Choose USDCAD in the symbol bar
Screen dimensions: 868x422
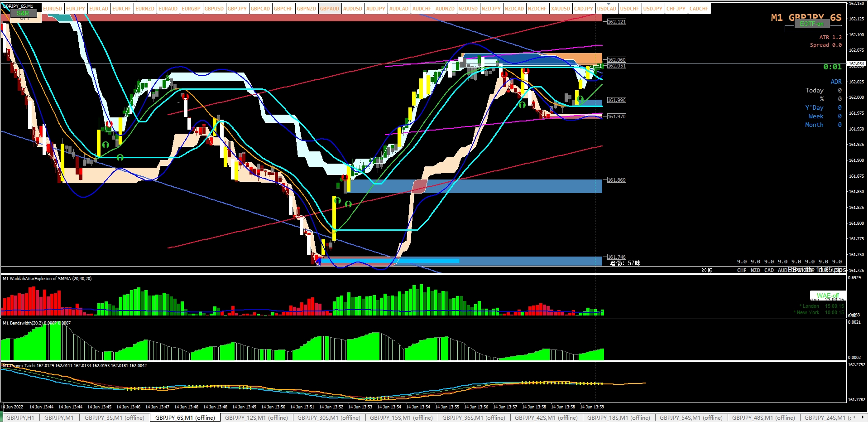(607, 9)
